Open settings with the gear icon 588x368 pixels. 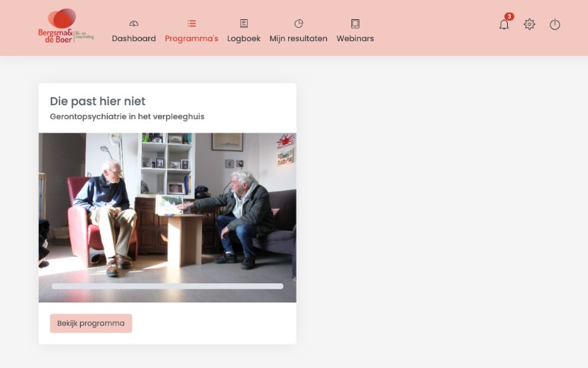point(529,24)
